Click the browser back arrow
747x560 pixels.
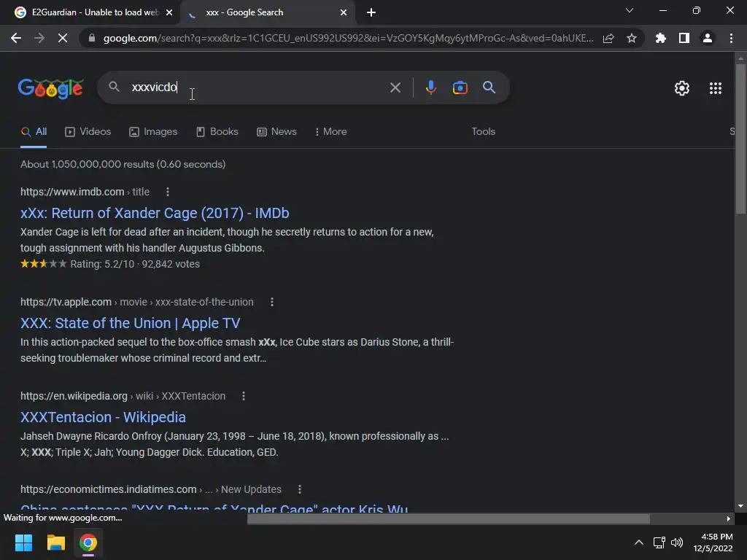[16, 38]
